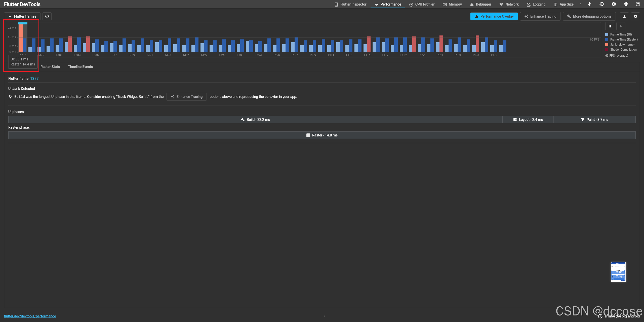This screenshot has width=644, height=322.
Task: Open the flutter.dev/devtools/performance link
Action: click(30, 316)
